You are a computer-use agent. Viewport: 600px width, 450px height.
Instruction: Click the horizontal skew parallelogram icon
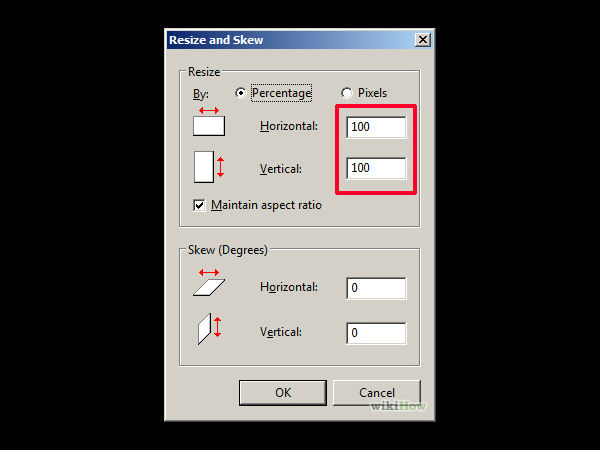click(209, 284)
